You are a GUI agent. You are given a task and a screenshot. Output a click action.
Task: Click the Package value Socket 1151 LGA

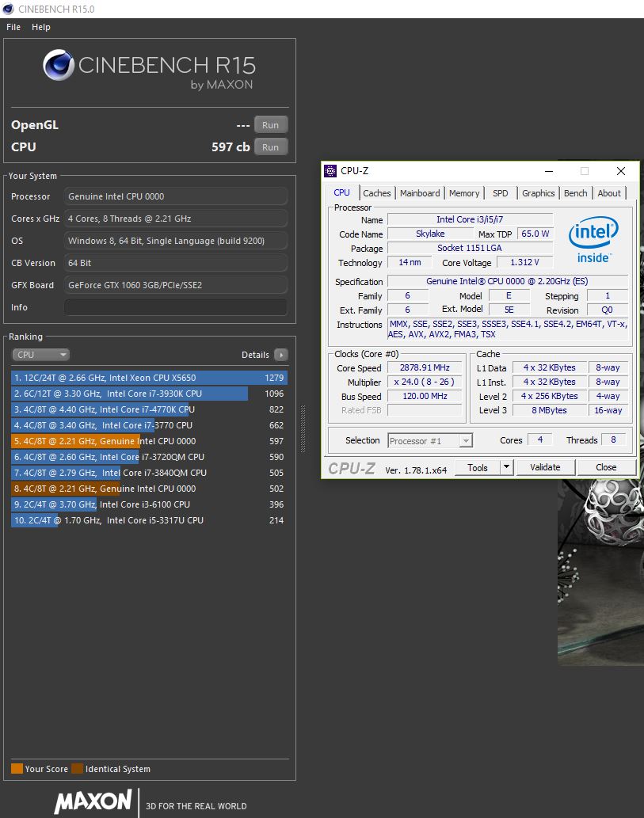[470, 248]
